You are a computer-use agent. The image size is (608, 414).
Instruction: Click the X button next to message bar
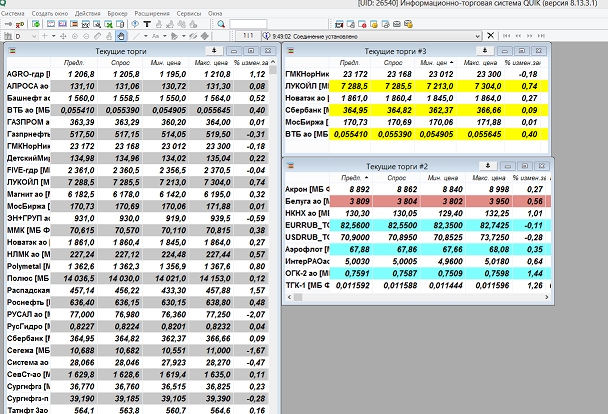491,36
